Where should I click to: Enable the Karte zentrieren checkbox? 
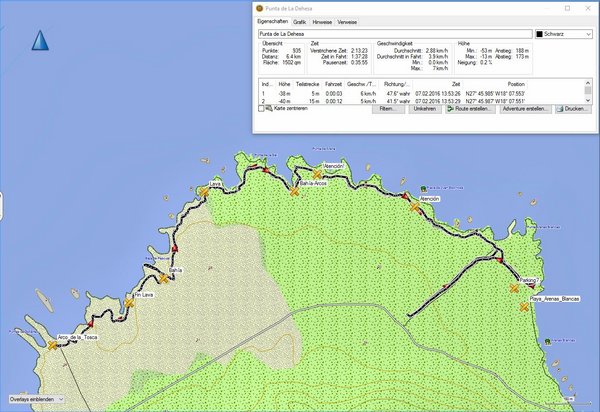click(262, 109)
